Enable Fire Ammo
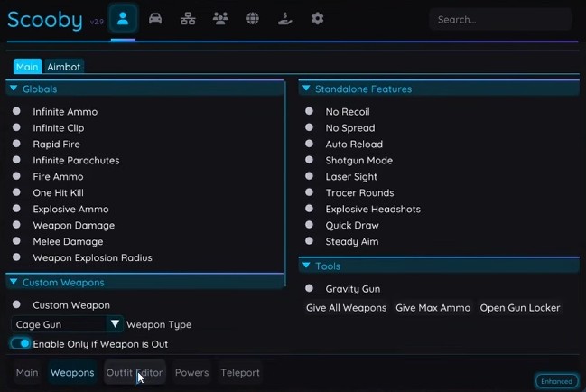Image resolution: width=586 pixels, height=392 pixels. click(x=16, y=176)
